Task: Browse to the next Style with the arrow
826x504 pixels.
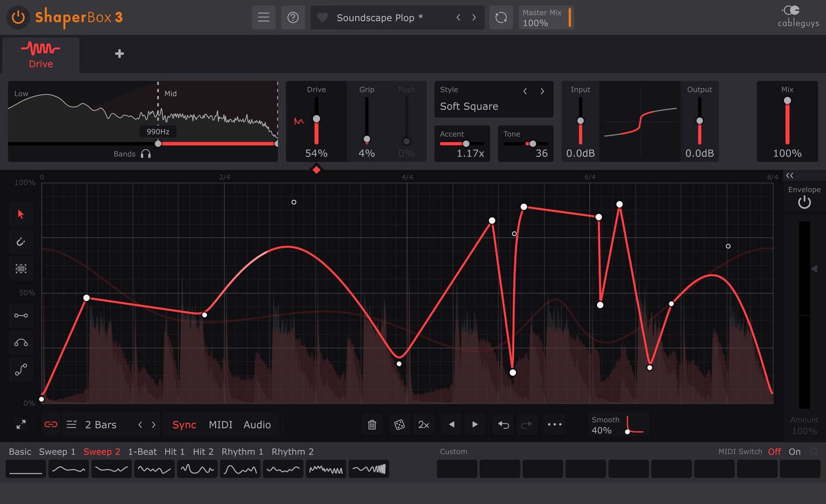Action: point(542,91)
